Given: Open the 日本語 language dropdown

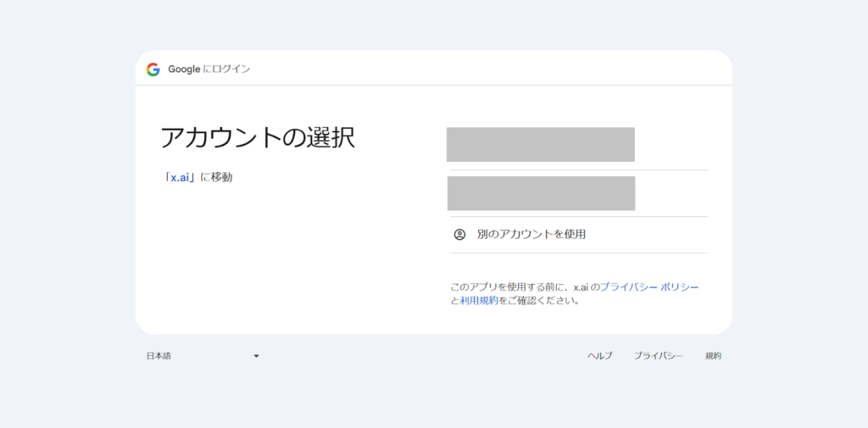Looking at the screenshot, I should click(x=203, y=356).
